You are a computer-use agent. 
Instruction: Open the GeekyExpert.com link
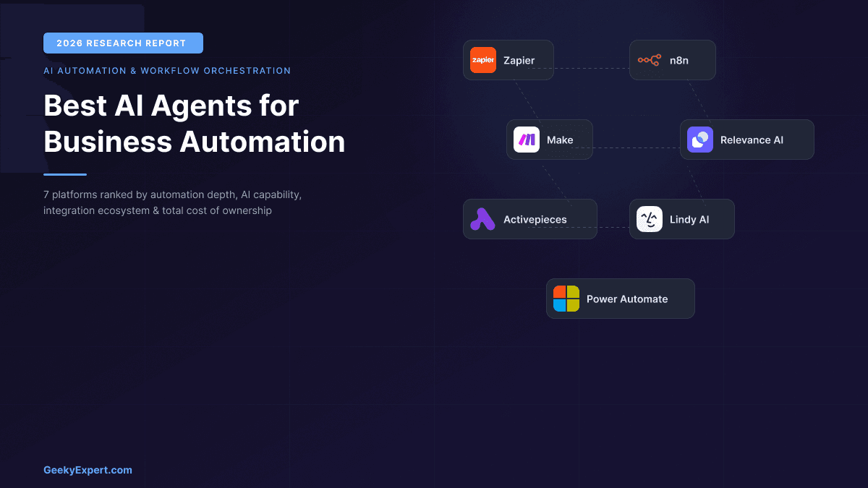pyautogui.click(x=88, y=470)
